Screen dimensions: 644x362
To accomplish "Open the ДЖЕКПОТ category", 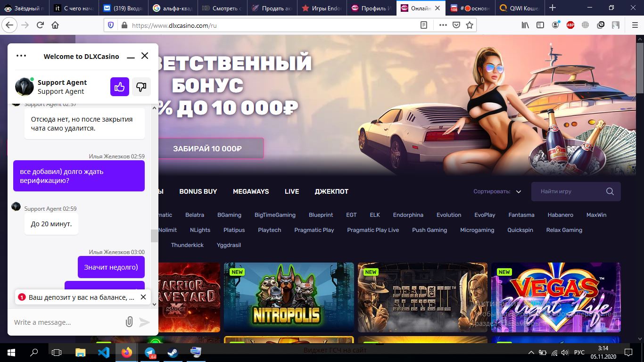I will [x=331, y=191].
